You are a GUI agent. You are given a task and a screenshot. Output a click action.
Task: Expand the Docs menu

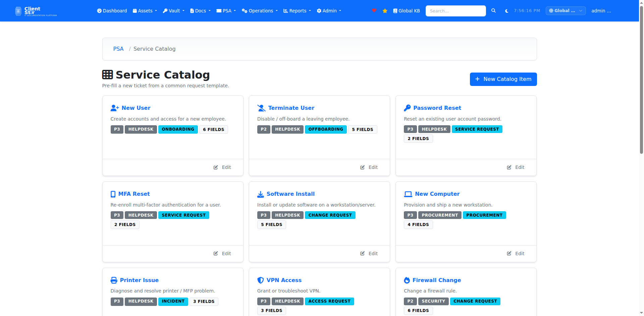coord(201,11)
